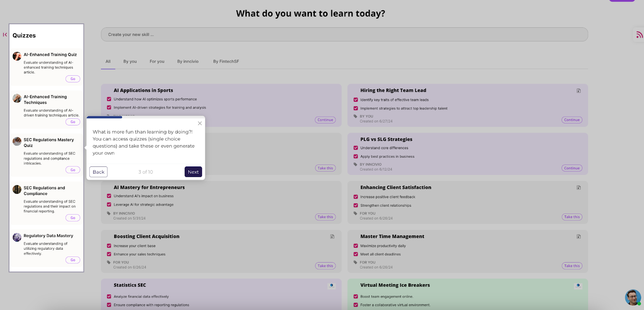Click tag icon on Enhancing Client Satisfaction
The height and width of the screenshot is (310, 644).
pos(355,214)
